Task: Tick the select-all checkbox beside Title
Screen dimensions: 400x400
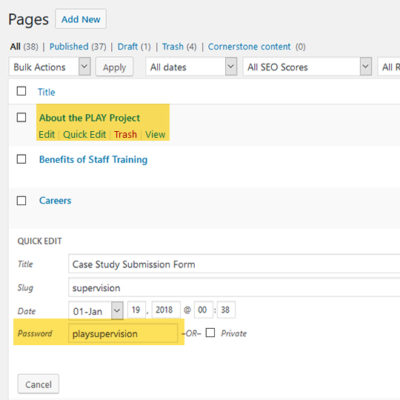Action: (21, 91)
